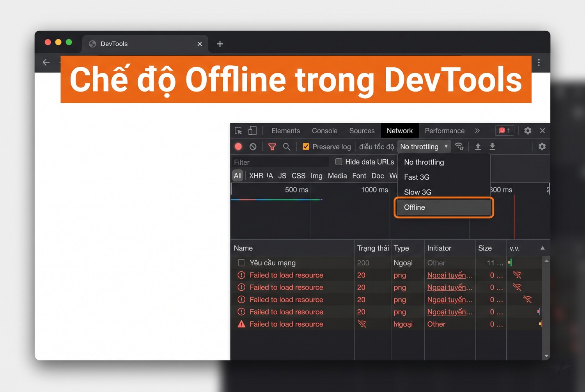The image size is (585, 392).
Task: Select the All request type filter
Action: click(238, 176)
